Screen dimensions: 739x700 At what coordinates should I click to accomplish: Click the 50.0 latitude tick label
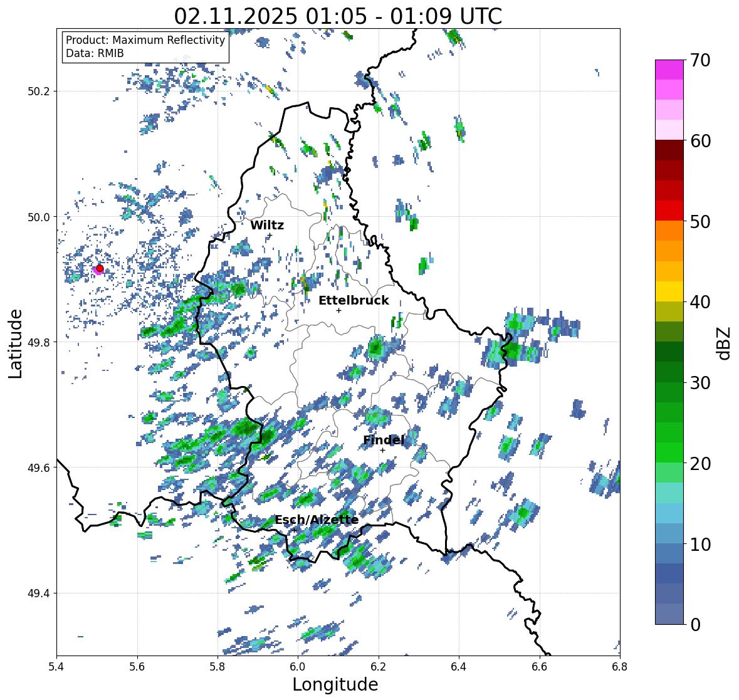point(39,217)
